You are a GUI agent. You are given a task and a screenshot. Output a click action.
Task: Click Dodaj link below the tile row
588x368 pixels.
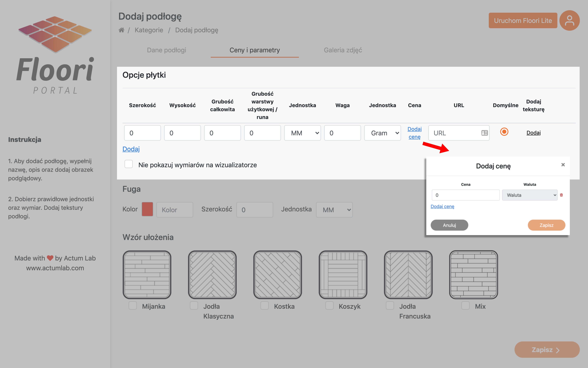click(131, 149)
